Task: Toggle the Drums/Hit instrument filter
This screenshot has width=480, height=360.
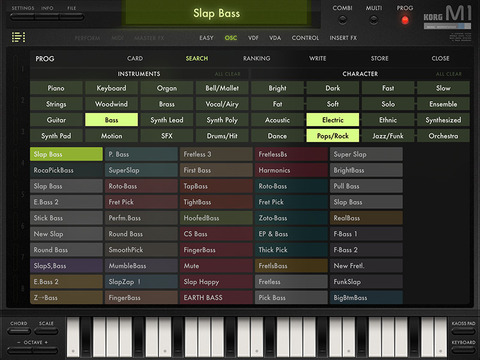Action: [222, 136]
